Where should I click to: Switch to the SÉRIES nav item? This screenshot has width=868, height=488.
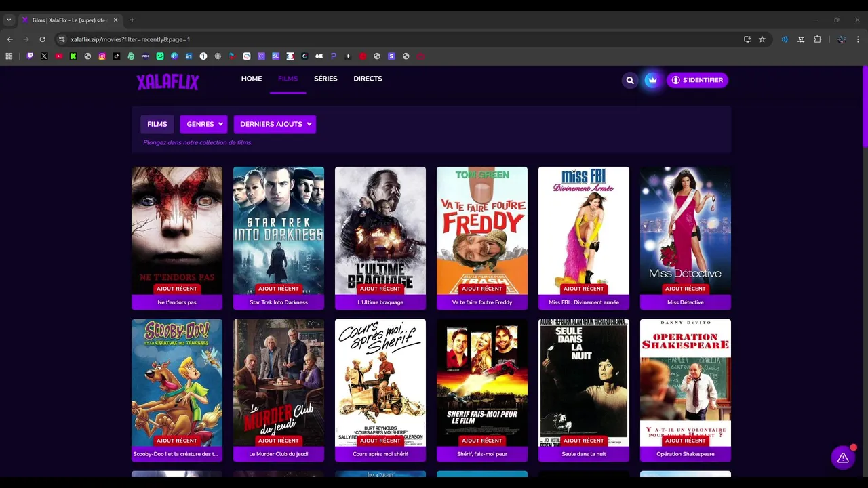(325, 79)
